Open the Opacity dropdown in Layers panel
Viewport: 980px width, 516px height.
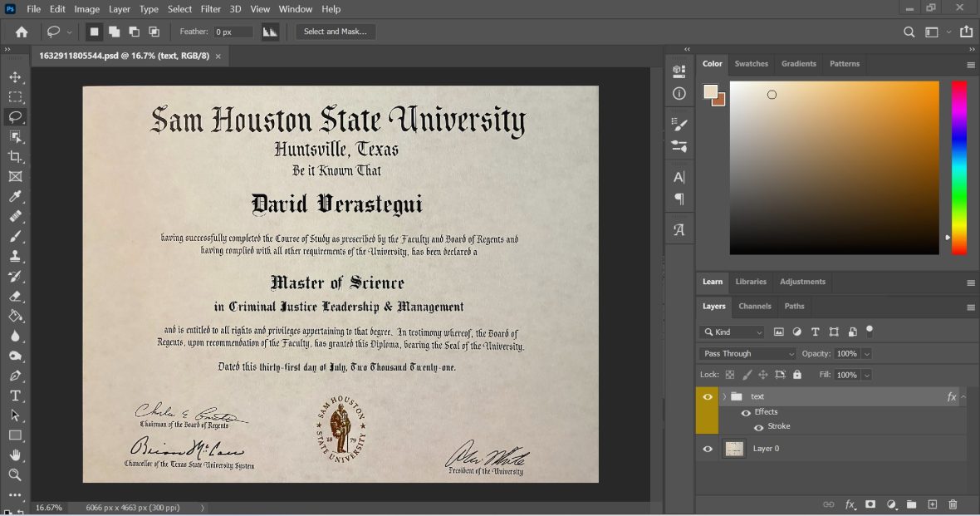(x=866, y=353)
